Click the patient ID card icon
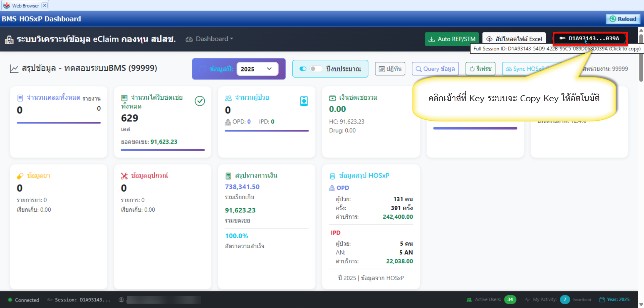Image resolution: width=644 pixels, height=308 pixels. (304, 101)
